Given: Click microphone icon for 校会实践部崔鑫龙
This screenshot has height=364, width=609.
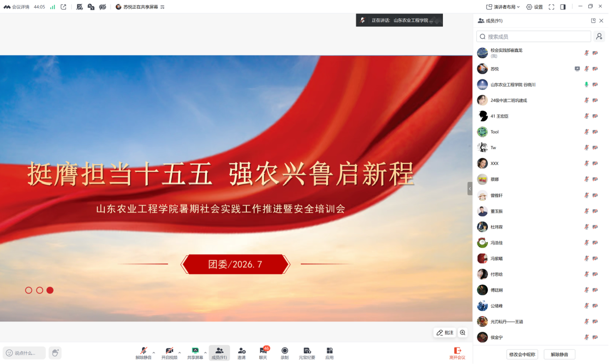Looking at the screenshot, I should 587,53.
